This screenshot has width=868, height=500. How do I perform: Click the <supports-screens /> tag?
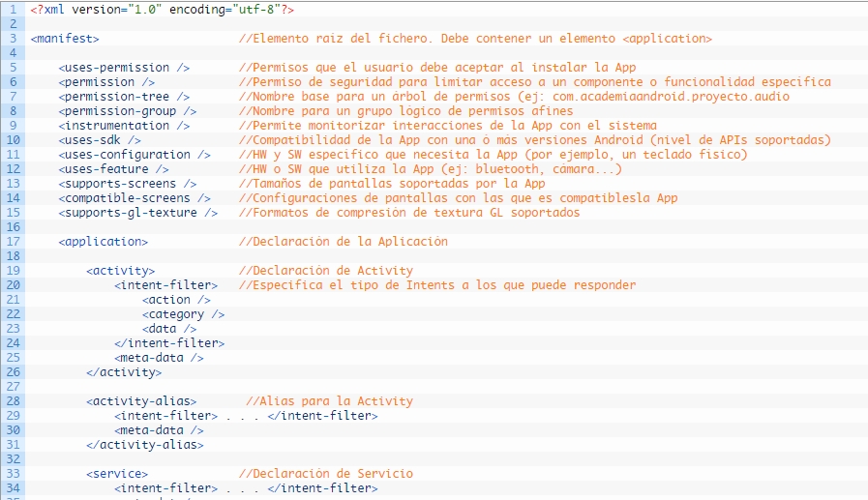tap(128, 184)
